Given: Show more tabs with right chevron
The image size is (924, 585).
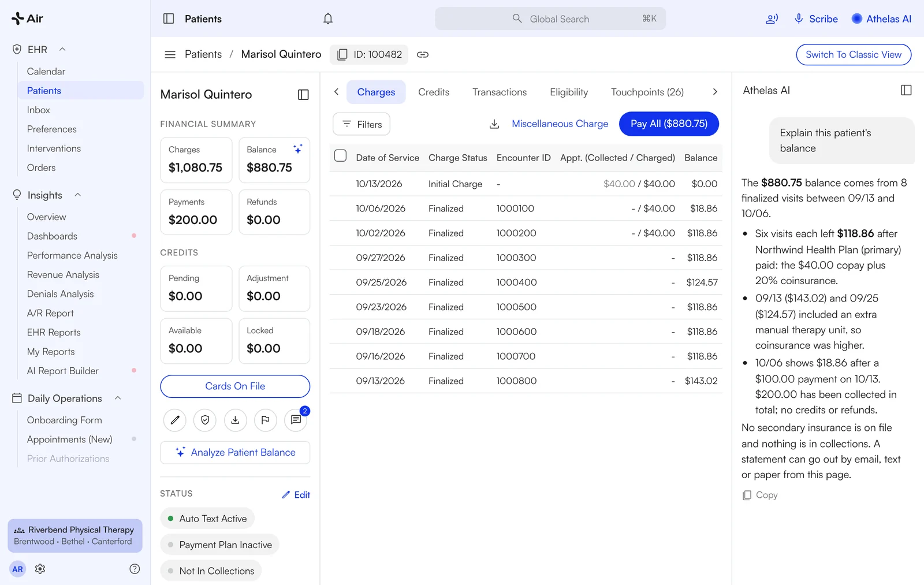Looking at the screenshot, I should [715, 92].
